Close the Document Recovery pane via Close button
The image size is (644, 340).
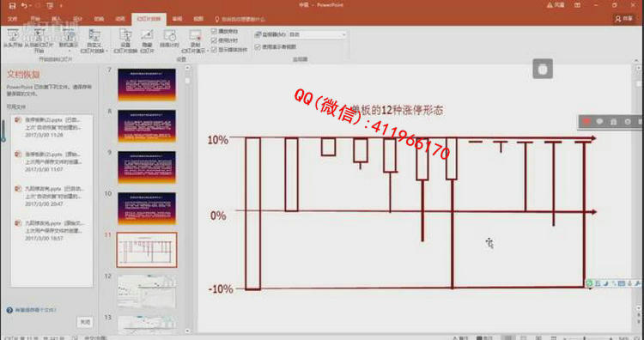click(85, 322)
